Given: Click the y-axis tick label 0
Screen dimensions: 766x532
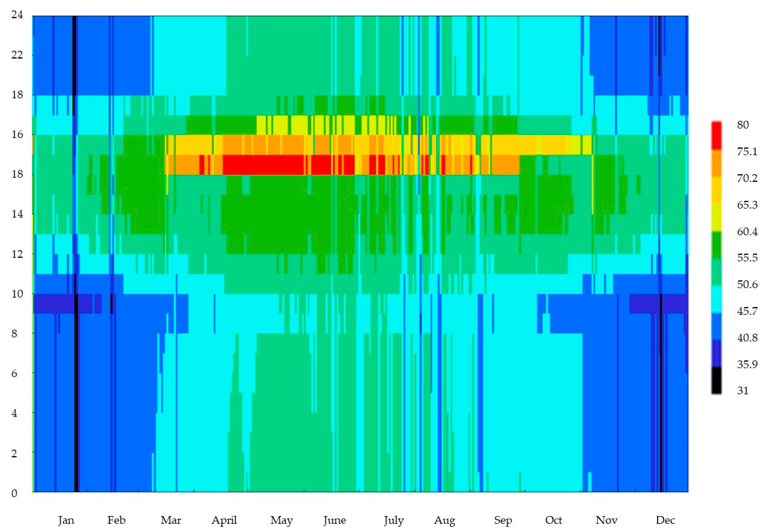Looking at the screenshot, I should click(x=14, y=493).
